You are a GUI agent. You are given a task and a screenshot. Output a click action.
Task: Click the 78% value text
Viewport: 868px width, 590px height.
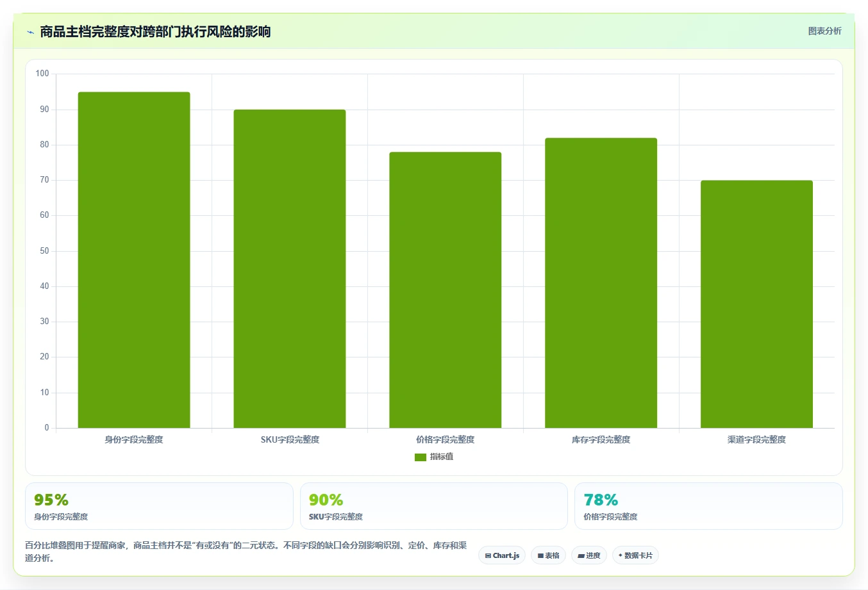pos(601,500)
